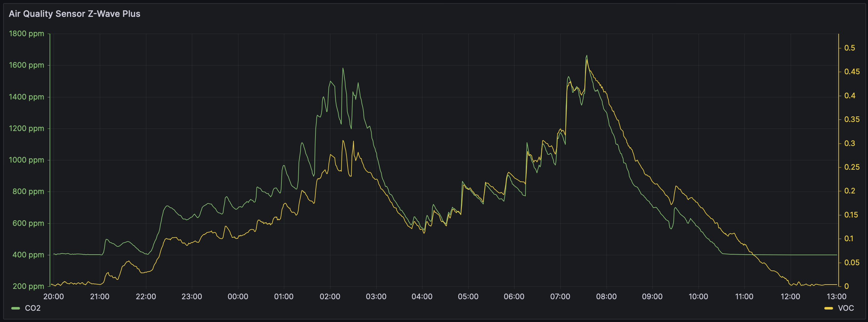Click the 400 ppm axis label
The height and width of the screenshot is (322, 868).
click(x=28, y=255)
